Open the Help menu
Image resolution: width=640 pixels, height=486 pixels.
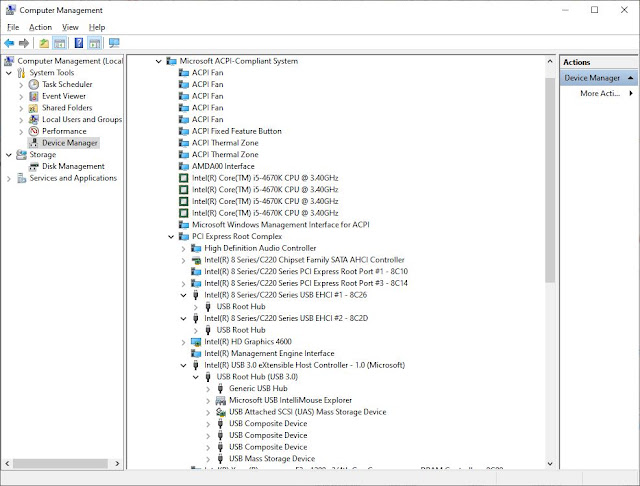point(97,27)
